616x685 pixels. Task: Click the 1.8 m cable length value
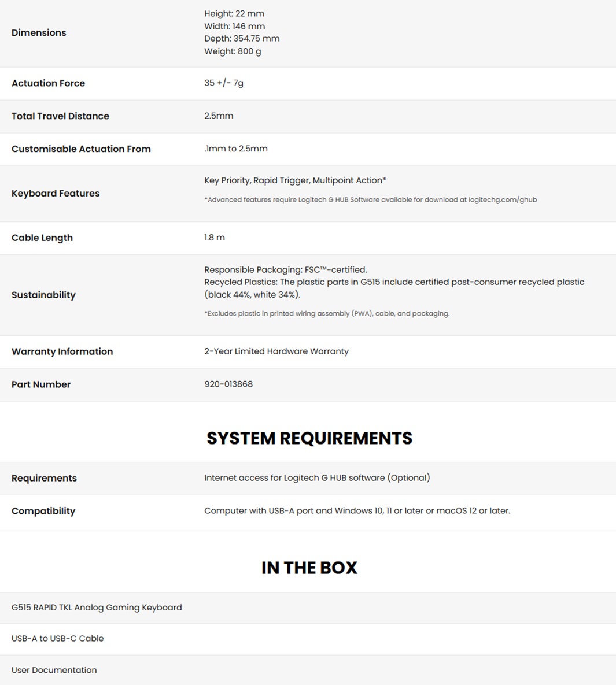pos(215,238)
